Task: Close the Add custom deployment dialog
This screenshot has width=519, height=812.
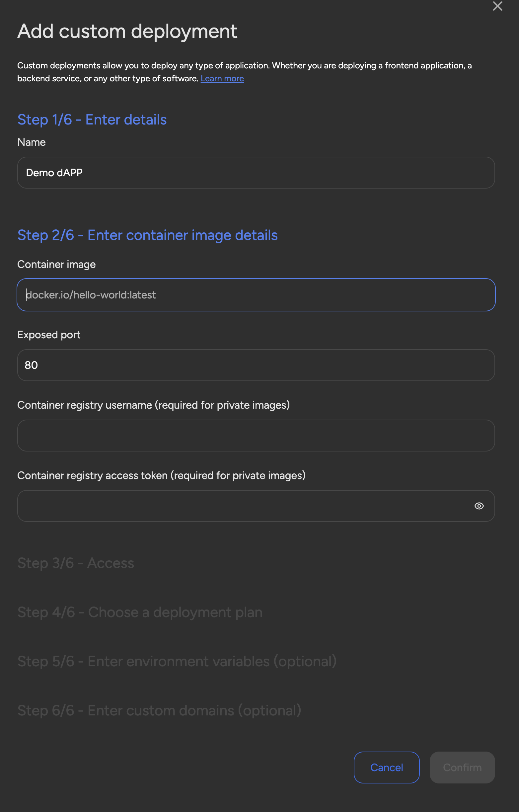Action: point(497,6)
